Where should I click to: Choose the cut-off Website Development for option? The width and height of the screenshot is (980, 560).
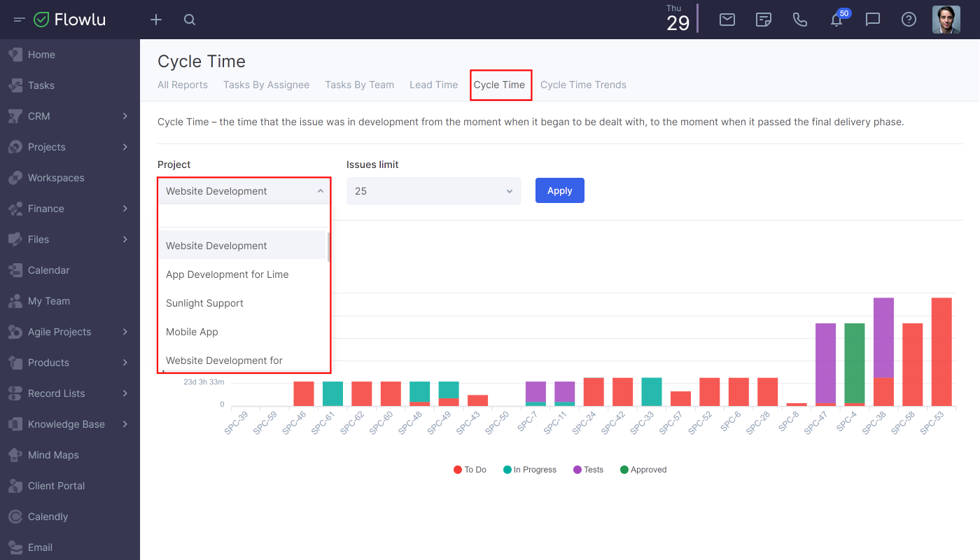tap(243, 360)
